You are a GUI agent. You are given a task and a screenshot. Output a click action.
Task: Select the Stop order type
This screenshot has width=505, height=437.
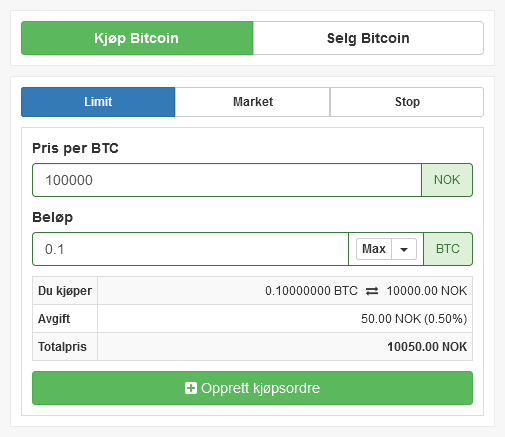click(407, 102)
